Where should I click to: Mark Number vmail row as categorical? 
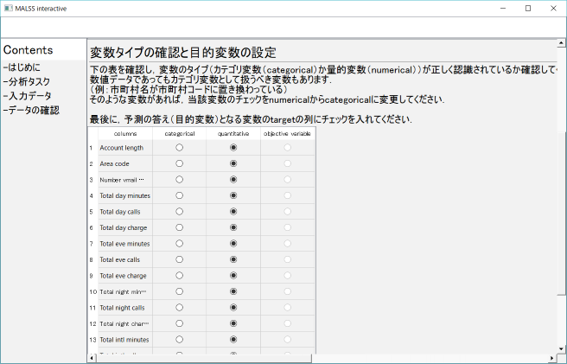179,180
